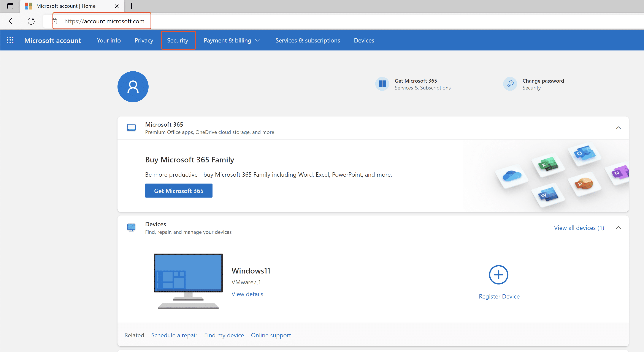
Task: Open the app launcher grid icon
Action: point(10,40)
